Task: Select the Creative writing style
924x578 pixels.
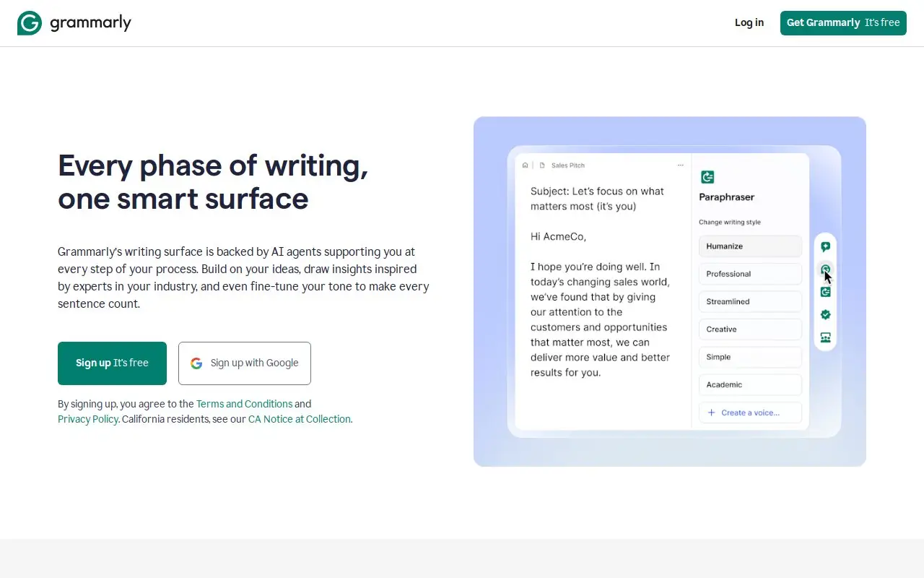Action: click(750, 329)
